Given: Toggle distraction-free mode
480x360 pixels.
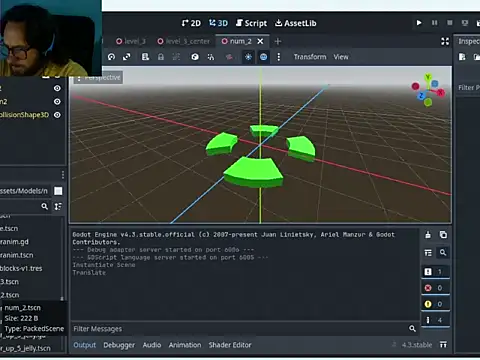Looking at the screenshot, I should pyautogui.click(x=445, y=41).
